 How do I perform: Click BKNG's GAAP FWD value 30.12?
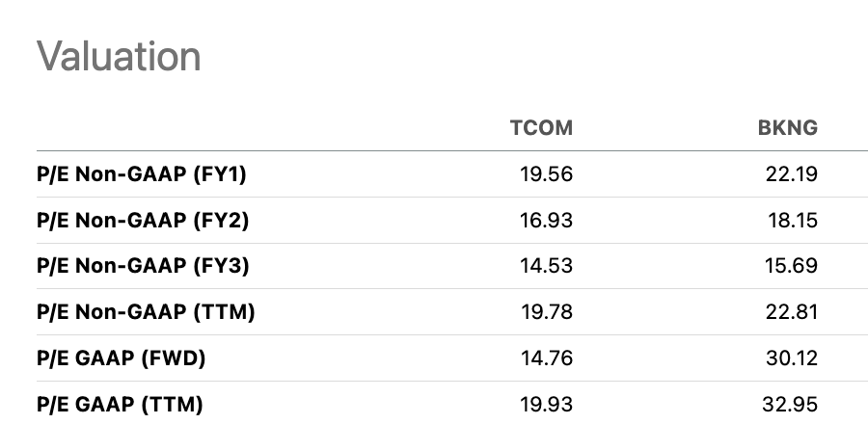click(x=791, y=358)
